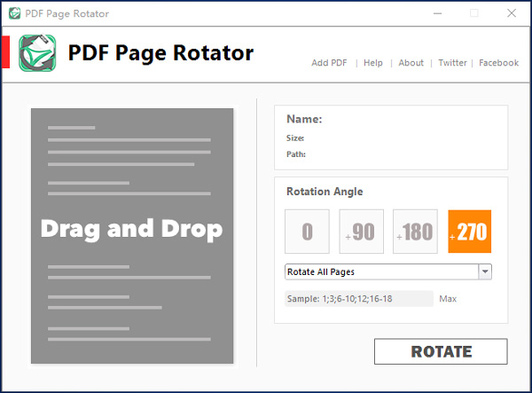Click the Name: label

[304, 119]
